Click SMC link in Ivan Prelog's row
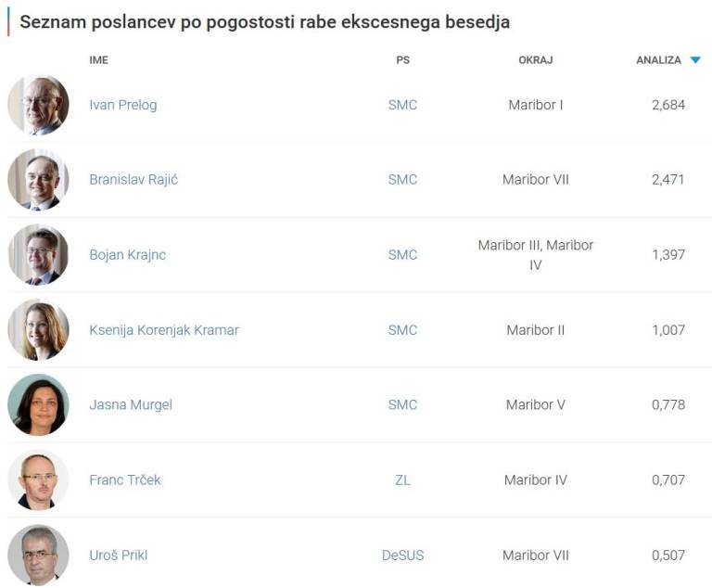 pyautogui.click(x=402, y=105)
